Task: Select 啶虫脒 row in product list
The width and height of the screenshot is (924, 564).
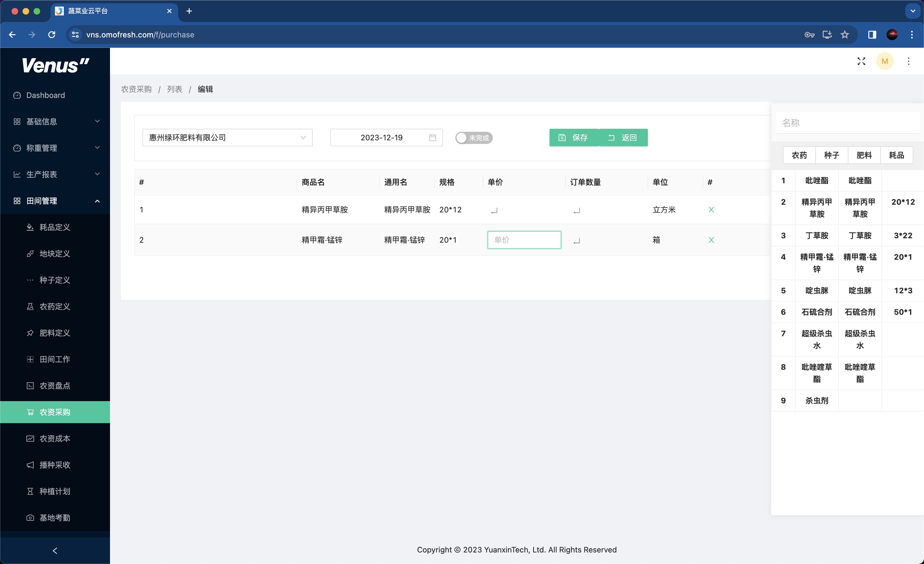Action: pyautogui.click(x=848, y=291)
